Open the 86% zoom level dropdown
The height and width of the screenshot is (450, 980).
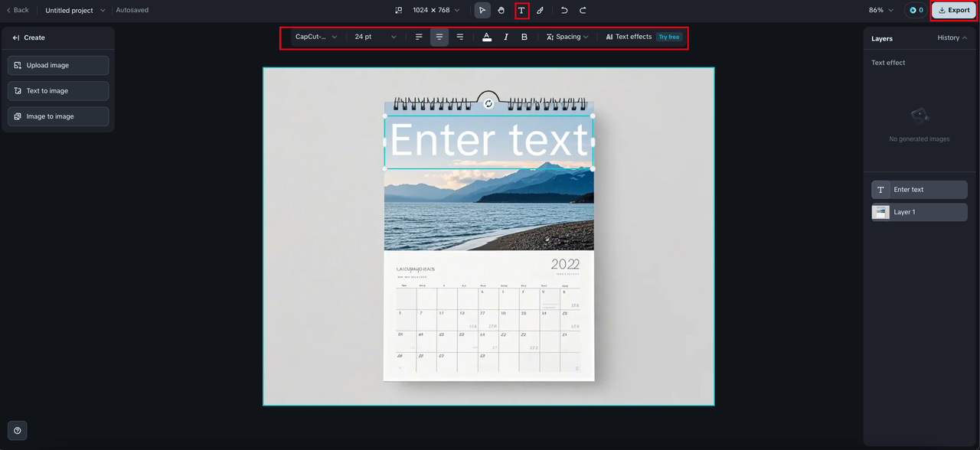pyautogui.click(x=881, y=11)
